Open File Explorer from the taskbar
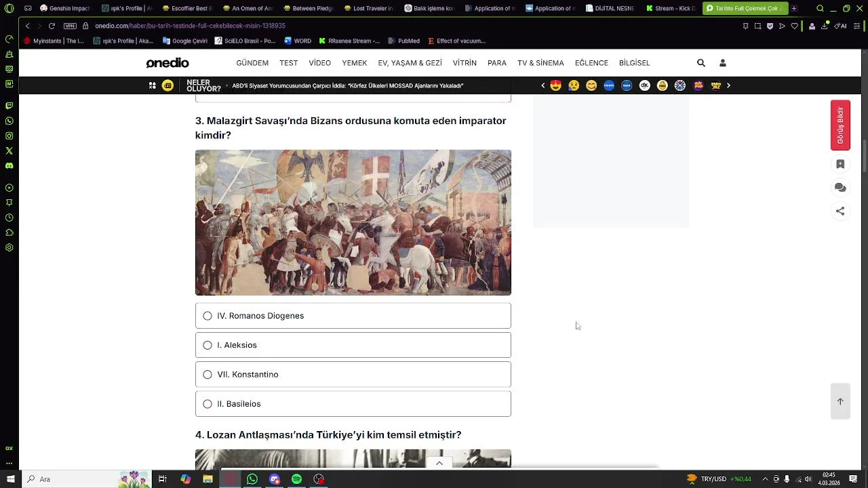This screenshot has width=868, height=488. point(208,479)
